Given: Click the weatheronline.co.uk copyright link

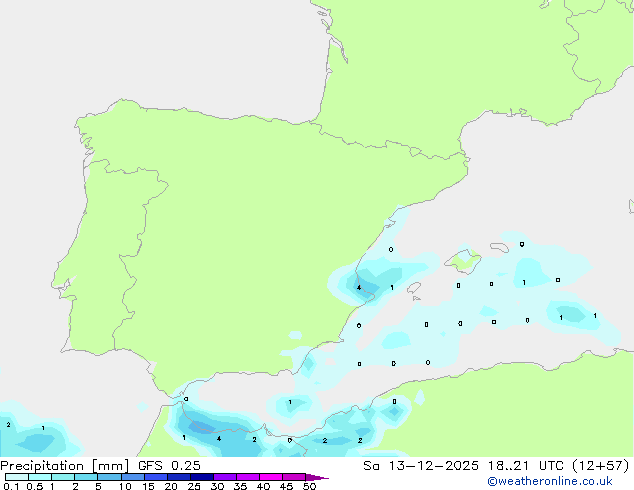Looking at the screenshot, I should 550,481.
